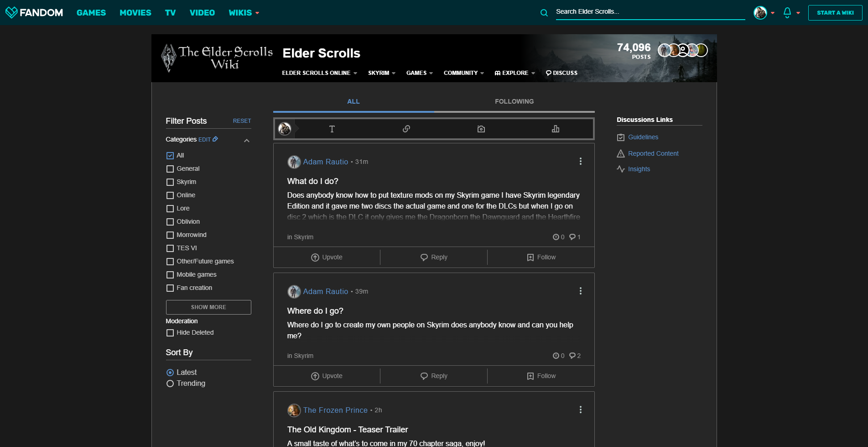
Task: Click comment count icon on 'Where do I go?'
Action: [572, 356]
